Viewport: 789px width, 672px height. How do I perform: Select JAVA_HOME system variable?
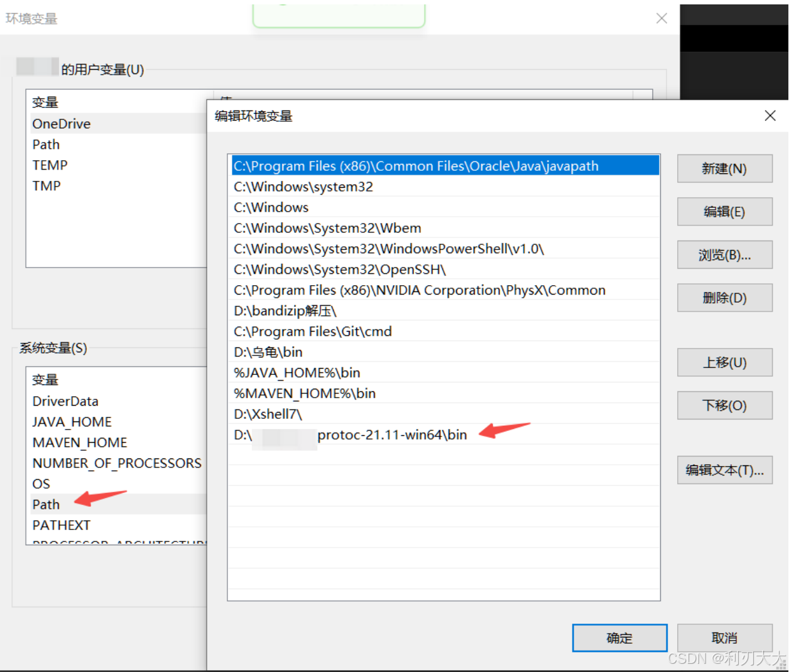tap(118, 421)
